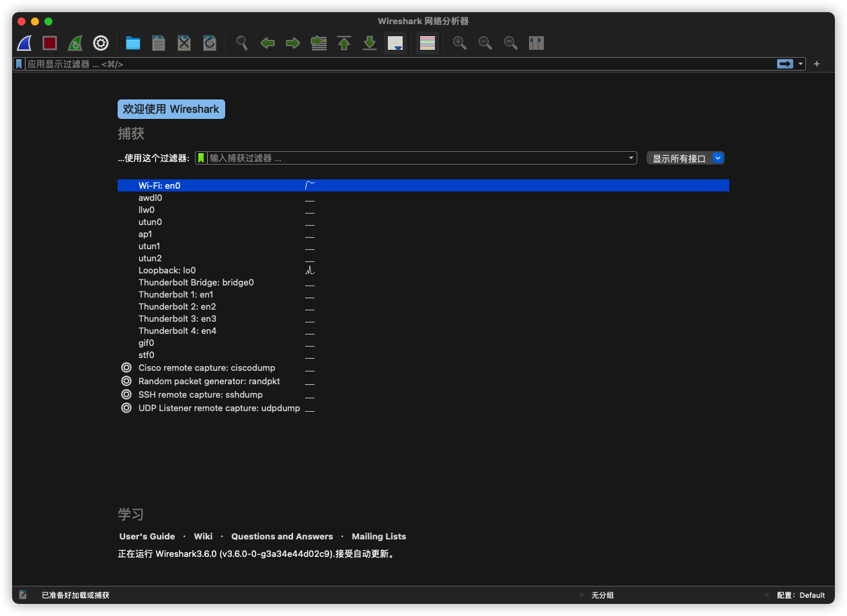
Task: Open the Questions and Answers link
Action: pos(282,537)
